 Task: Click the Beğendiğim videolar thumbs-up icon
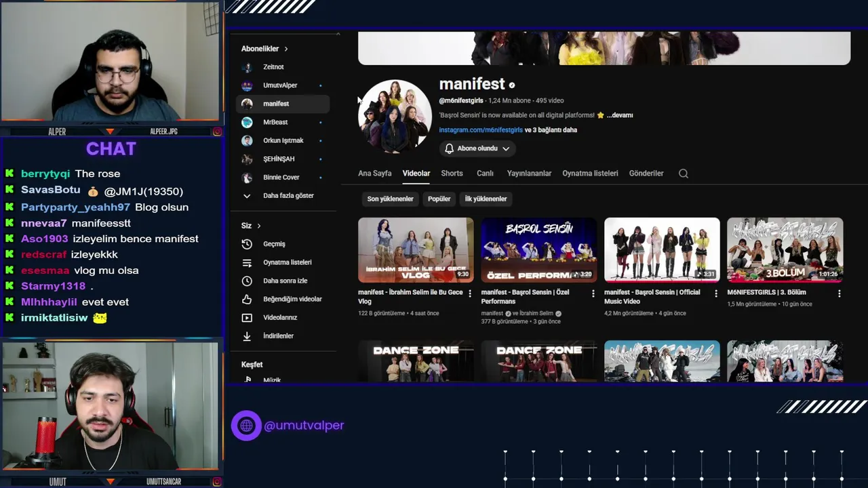[x=247, y=299]
